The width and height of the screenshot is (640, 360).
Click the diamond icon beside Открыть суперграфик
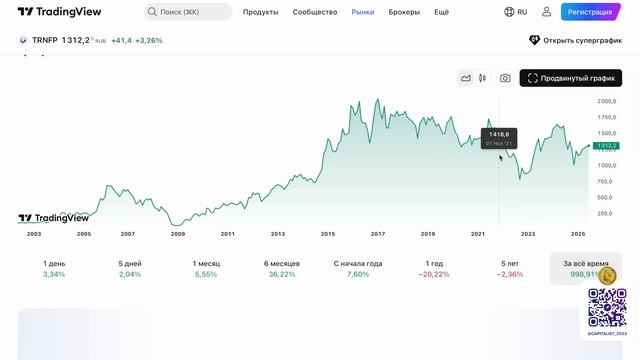coord(534,40)
